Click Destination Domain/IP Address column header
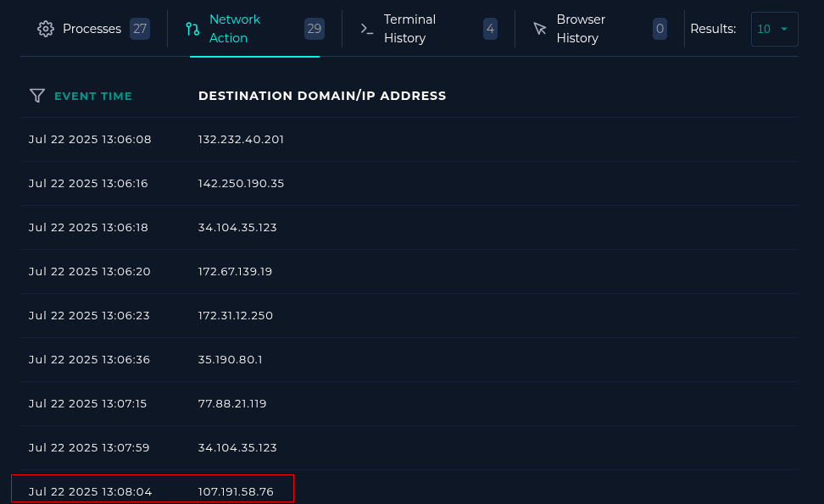Image resolution: width=824 pixels, height=504 pixels. (322, 96)
